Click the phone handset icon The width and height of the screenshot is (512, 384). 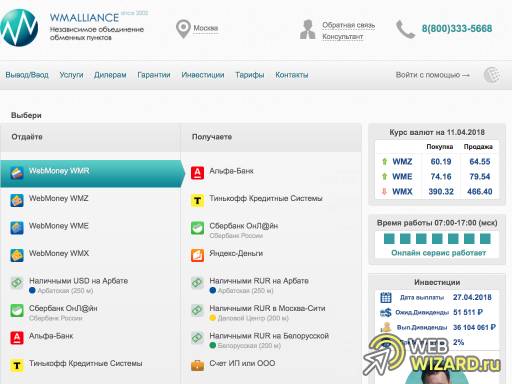pyautogui.click(x=405, y=29)
